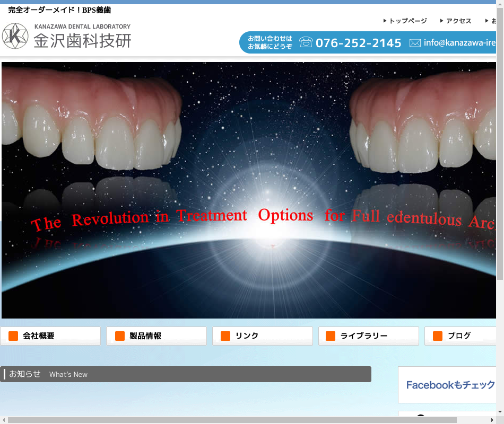Click the orange square beside ライブラリー

331,336
